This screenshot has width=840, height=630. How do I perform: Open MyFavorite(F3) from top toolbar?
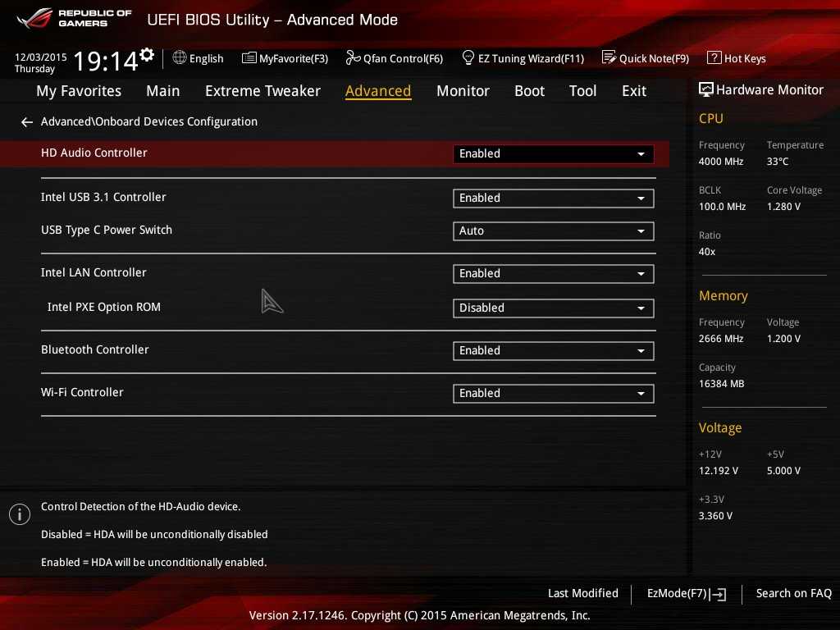[285, 58]
